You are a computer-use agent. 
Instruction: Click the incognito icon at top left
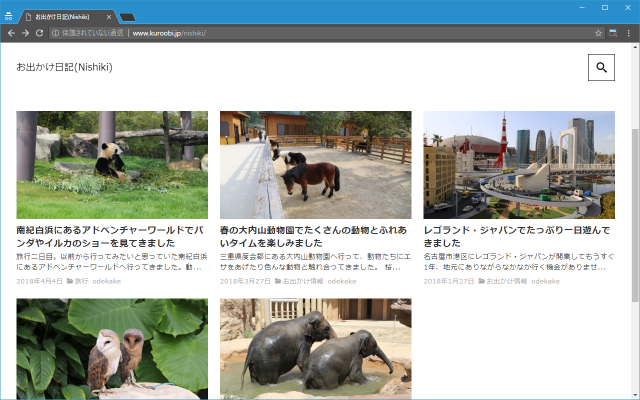tap(9, 17)
